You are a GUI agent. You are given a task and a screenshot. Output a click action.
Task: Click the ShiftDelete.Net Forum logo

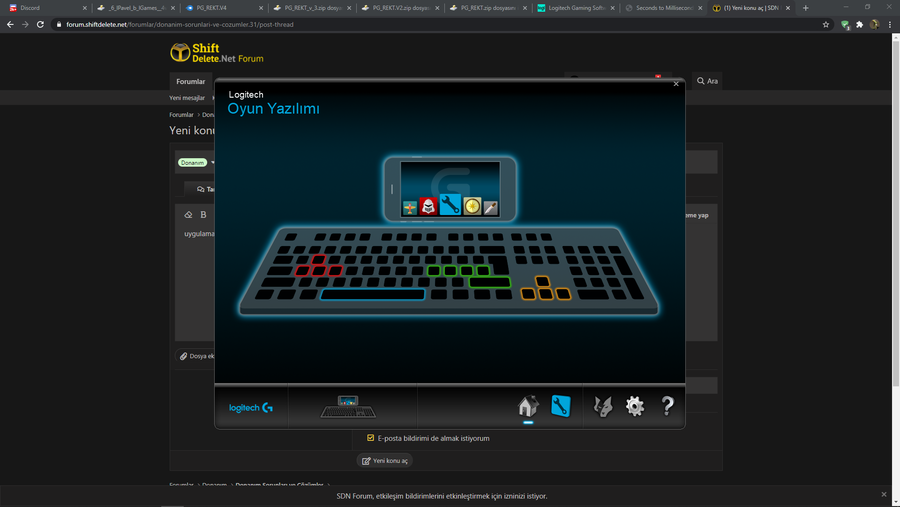click(x=217, y=53)
